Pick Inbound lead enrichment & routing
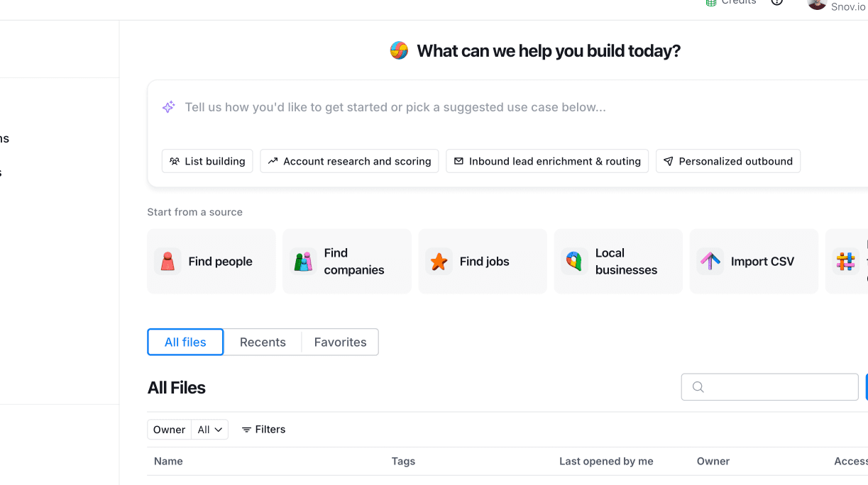The height and width of the screenshot is (485, 868). (x=547, y=161)
